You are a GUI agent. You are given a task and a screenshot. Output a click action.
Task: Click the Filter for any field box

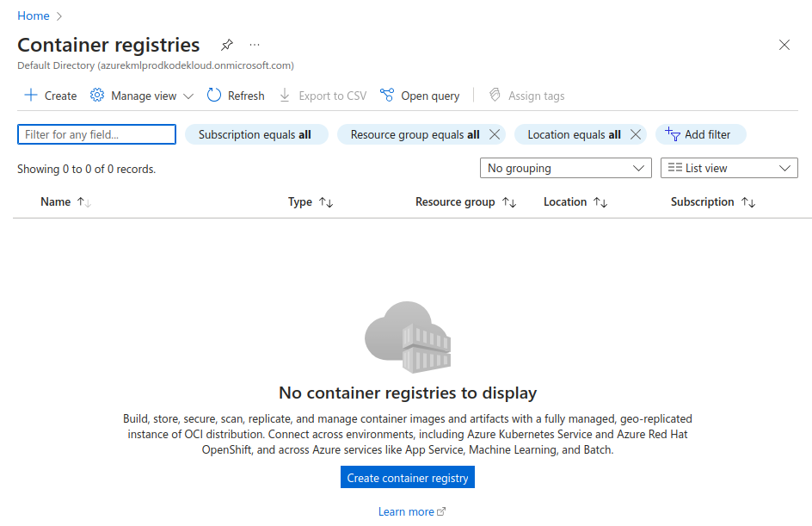coord(96,134)
